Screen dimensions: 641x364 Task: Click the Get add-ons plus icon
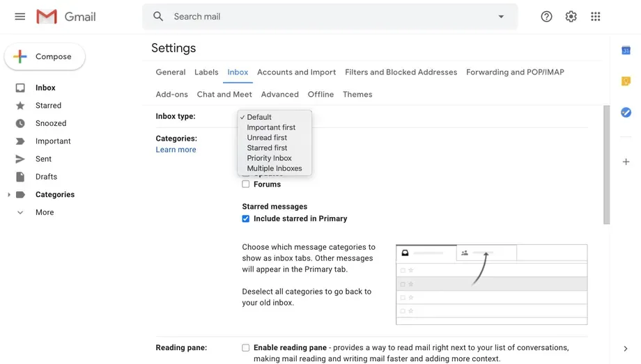click(x=626, y=161)
